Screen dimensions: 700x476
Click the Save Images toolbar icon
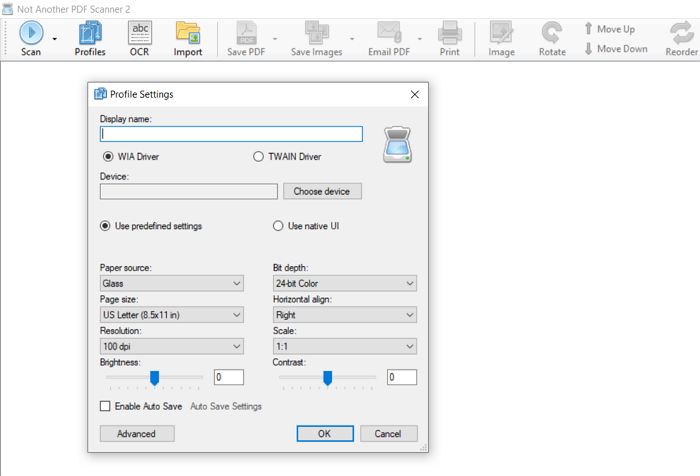coord(317,39)
